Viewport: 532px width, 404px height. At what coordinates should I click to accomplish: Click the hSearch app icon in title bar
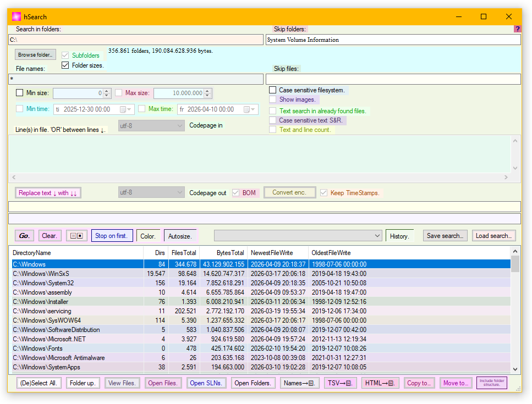17,16
